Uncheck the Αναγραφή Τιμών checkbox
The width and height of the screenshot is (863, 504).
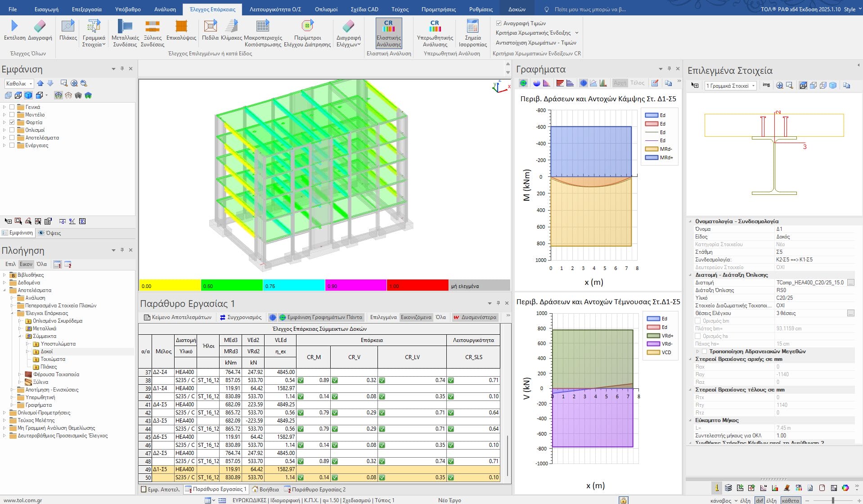coord(499,23)
